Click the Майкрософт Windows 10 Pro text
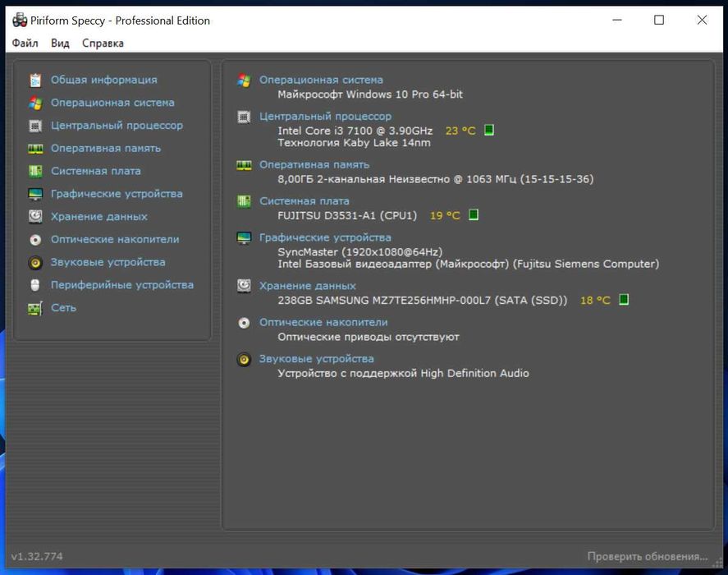Image resolution: width=728 pixels, height=575 pixels. pyautogui.click(x=370, y=94)
